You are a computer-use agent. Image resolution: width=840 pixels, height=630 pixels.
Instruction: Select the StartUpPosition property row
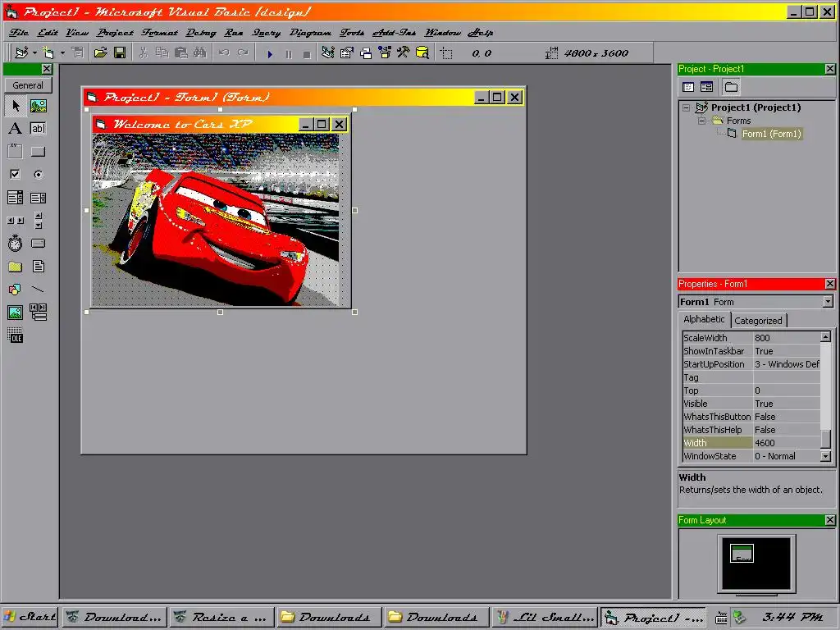751,364
